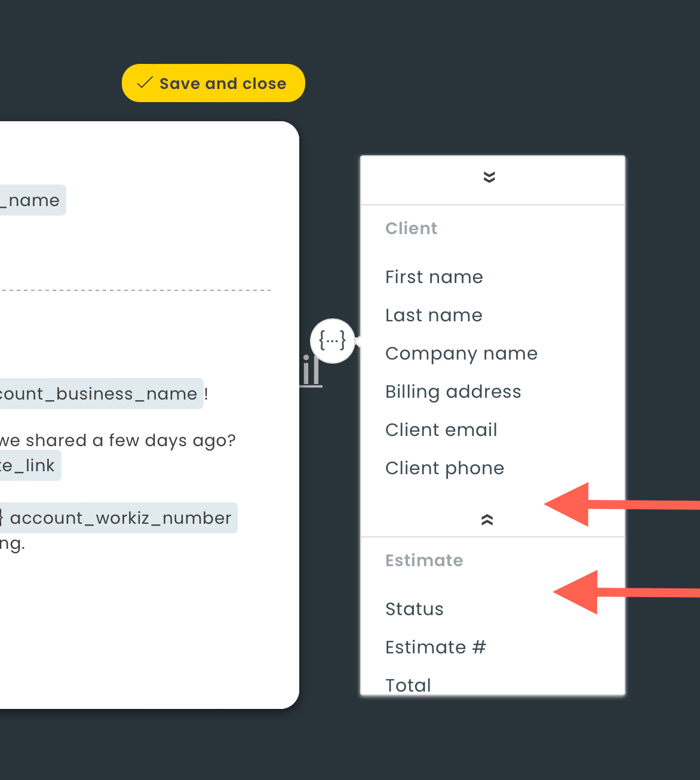The height and width of the screenshot is (780, 700).
Task: Select the Estimate # variable
Action: [x=435, y=647]
